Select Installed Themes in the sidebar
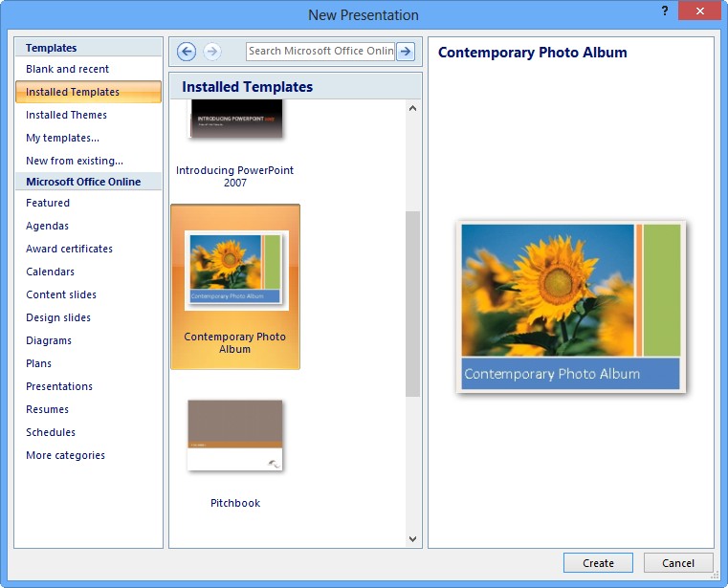 67,115
